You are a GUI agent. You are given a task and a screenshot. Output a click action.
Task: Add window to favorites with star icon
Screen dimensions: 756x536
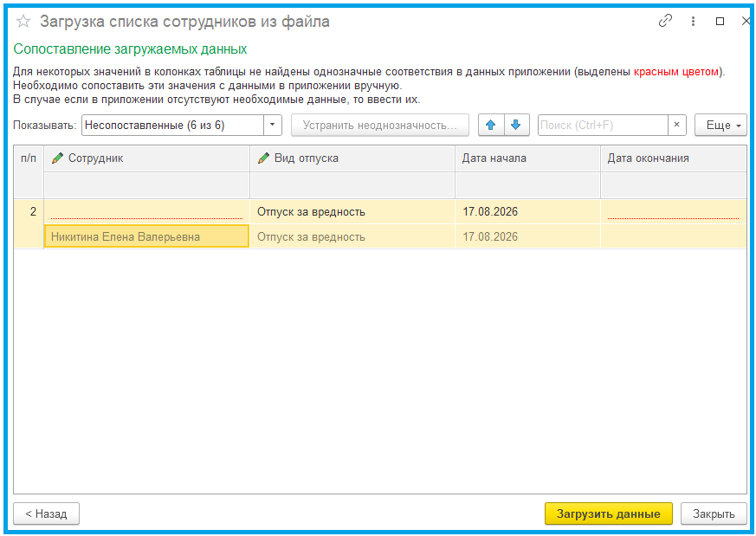[23, 22]
